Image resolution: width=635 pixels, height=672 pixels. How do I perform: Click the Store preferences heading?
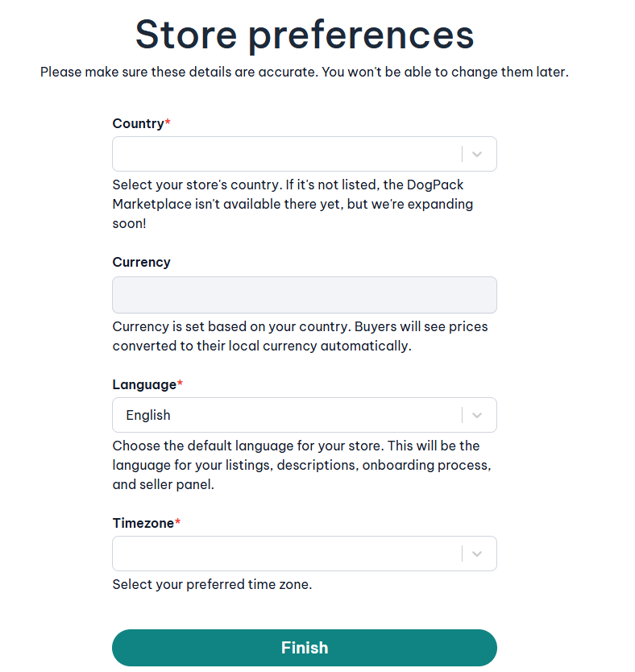pyautogui.click(x=304, y=35)
